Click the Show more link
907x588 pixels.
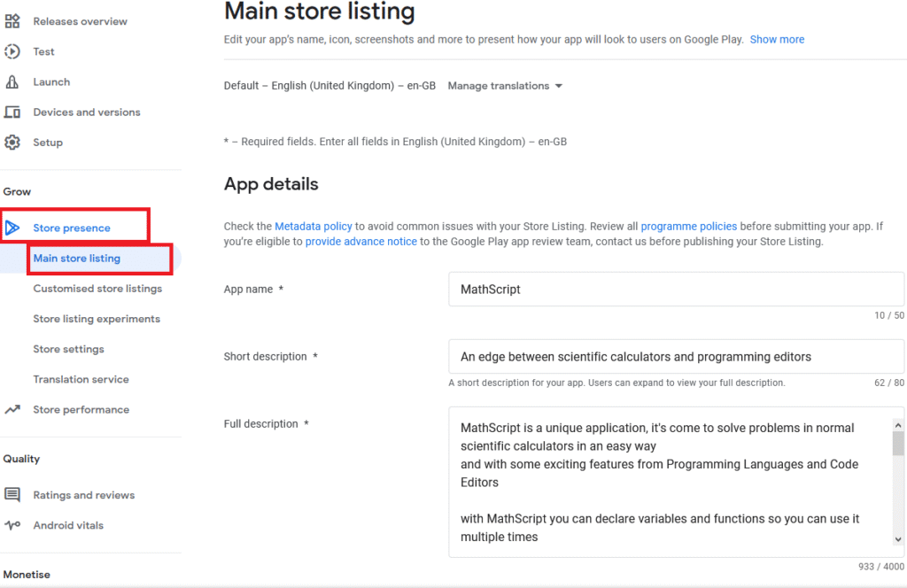coord(777,39)
